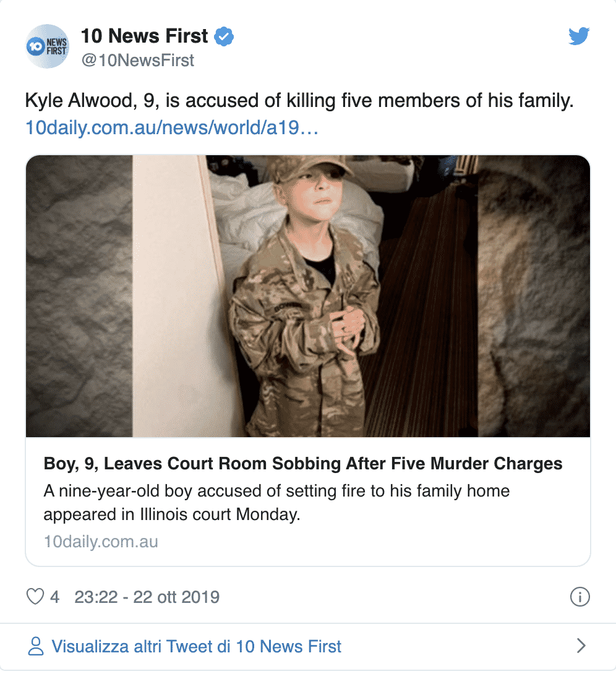Click the like count number 4
Viewport: 616px width, 674px height.
coord(54,597)
